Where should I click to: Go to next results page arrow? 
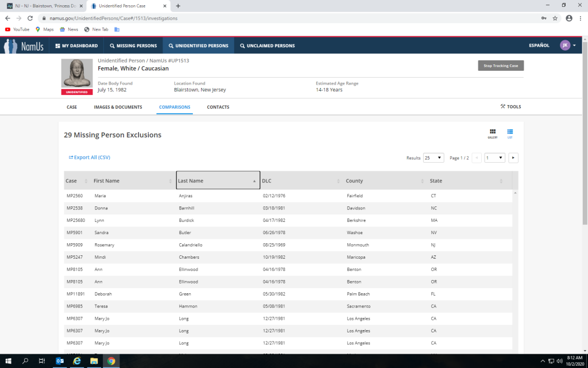click(513, 158)
